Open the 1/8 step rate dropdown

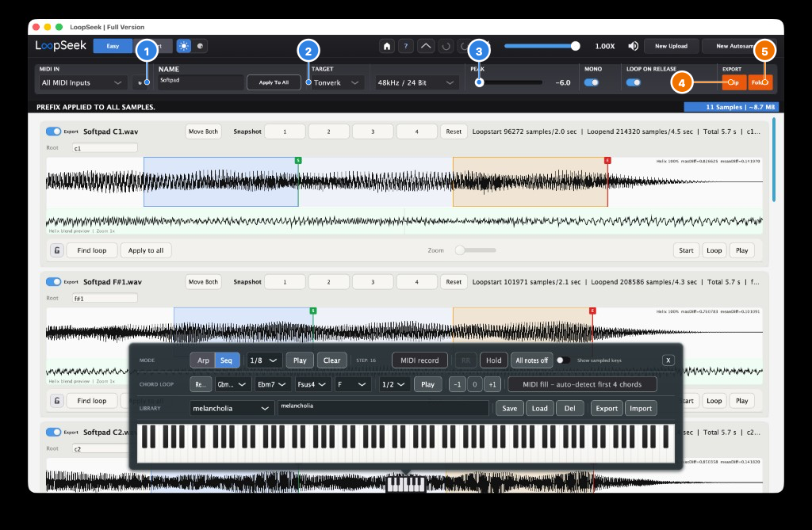point(264,360)
